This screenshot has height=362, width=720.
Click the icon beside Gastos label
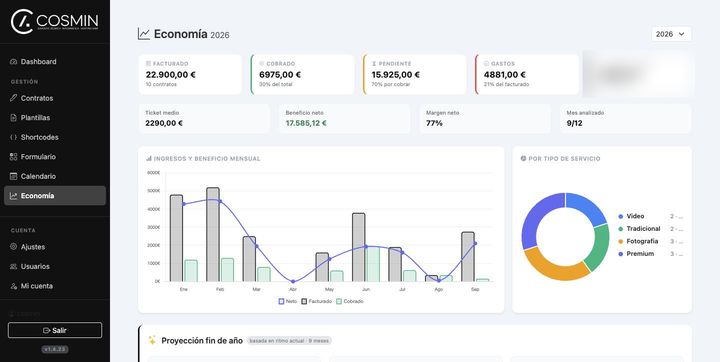point(486,63)
